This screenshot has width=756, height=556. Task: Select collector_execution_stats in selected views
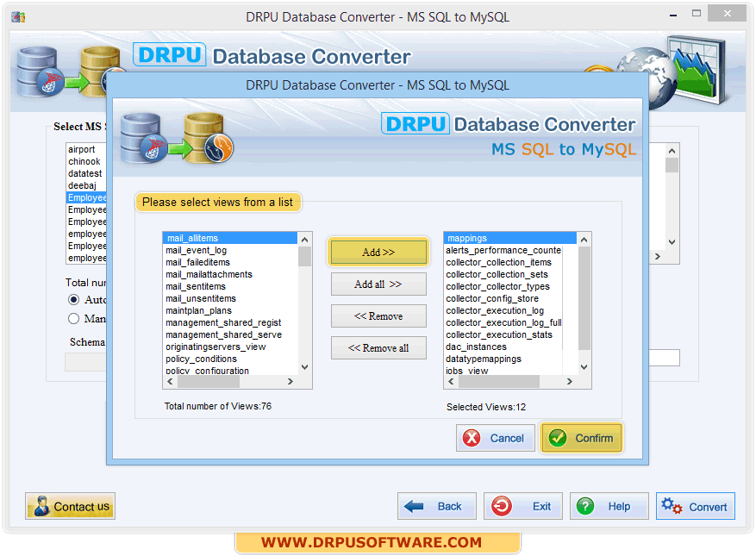[503, 334]
